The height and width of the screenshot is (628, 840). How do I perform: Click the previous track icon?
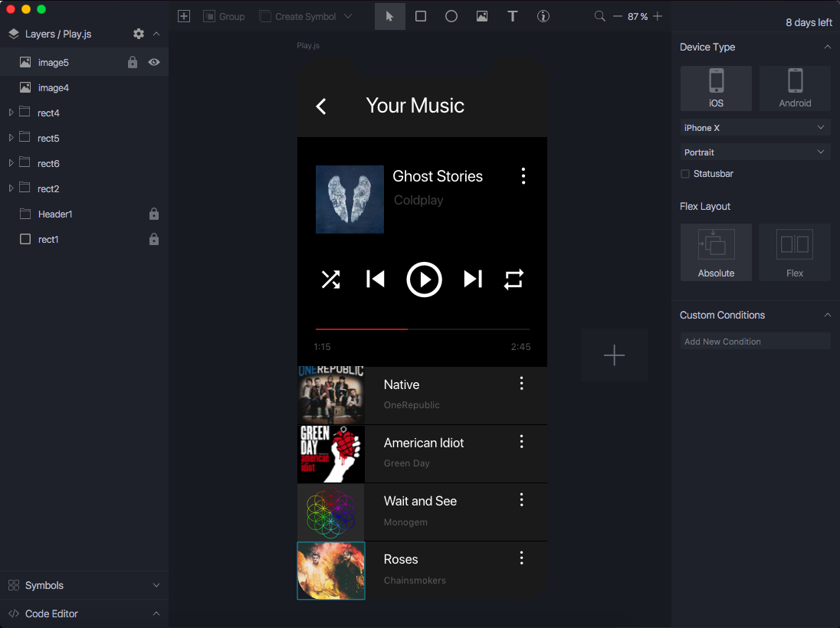375,279
